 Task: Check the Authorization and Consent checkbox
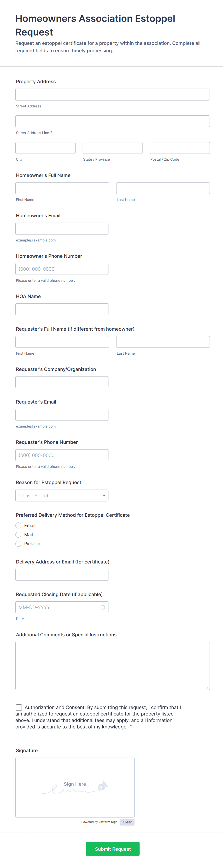click(x=19, y=707)
